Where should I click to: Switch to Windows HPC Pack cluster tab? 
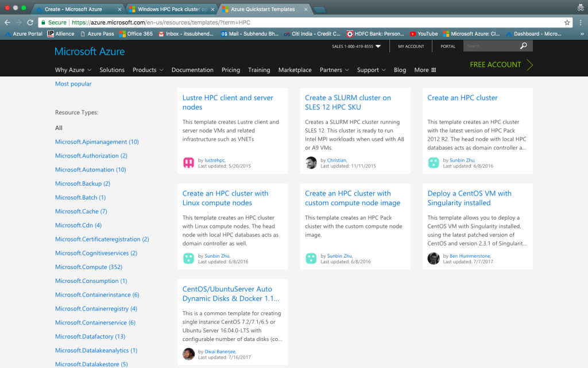(171, 9)
